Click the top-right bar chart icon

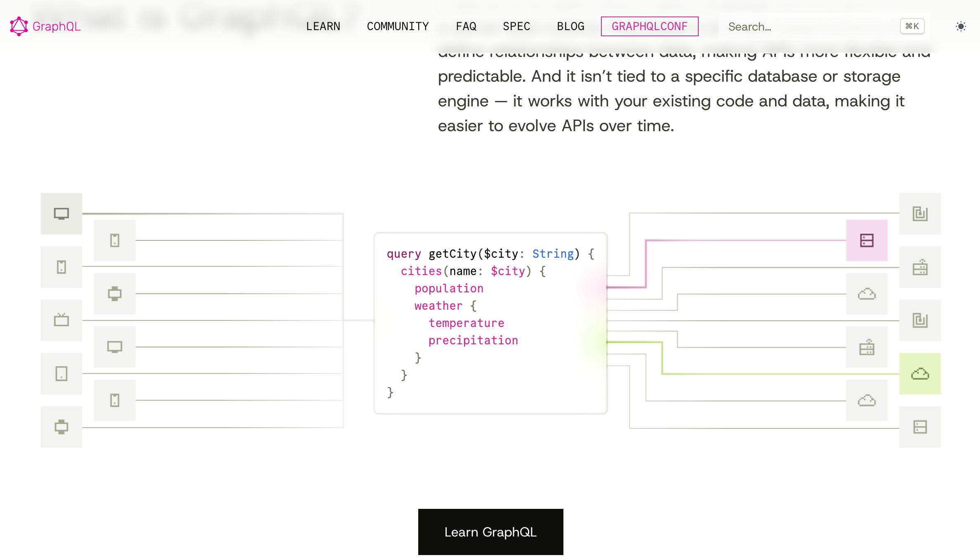click(920, 214)
